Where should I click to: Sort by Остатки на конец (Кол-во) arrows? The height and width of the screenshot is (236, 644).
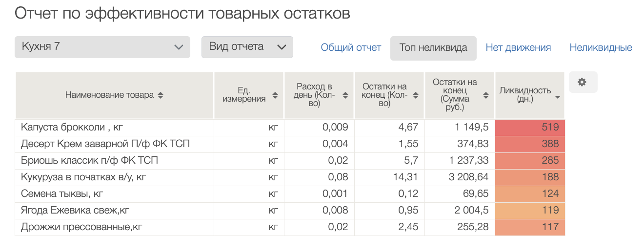(416, 95)
